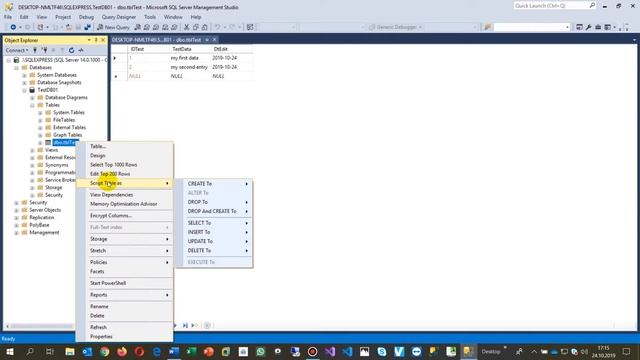Viewport: 640px width, 360px height.
Task: Open Skype from the taskbar
Action: pos(382,351)
